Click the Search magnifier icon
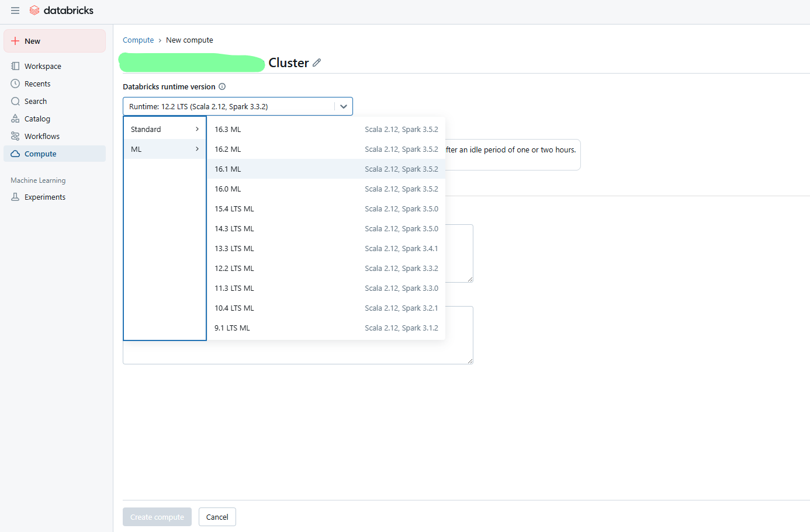Image resolution: width=810 pixels, height=532 pixels. pos(15,101)
